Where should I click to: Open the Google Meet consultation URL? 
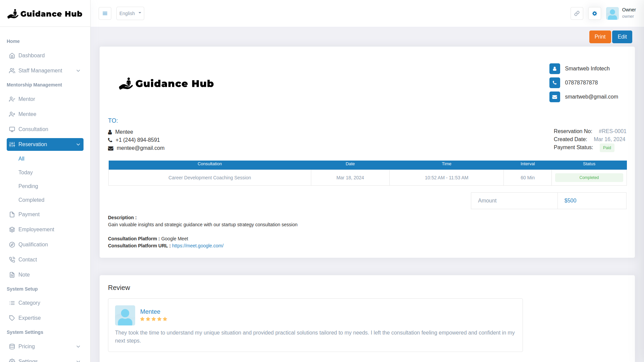pyautogui.click(x=198, y=245)
